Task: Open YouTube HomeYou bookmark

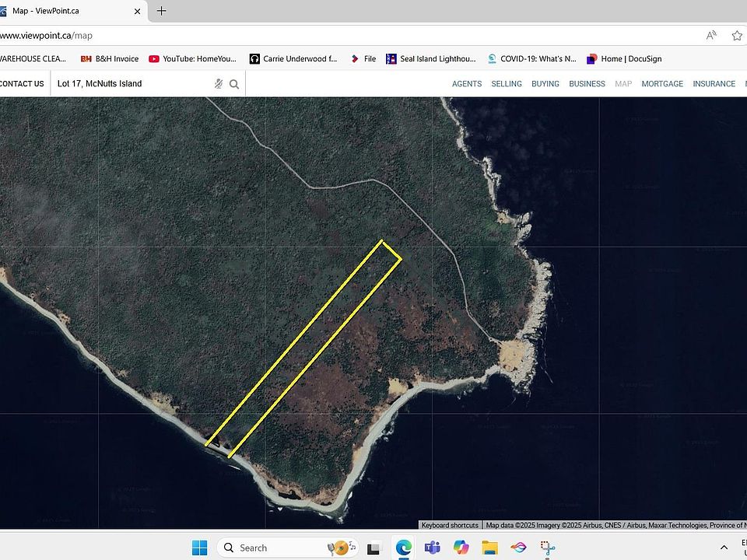Action: click(x=192, y=58)
